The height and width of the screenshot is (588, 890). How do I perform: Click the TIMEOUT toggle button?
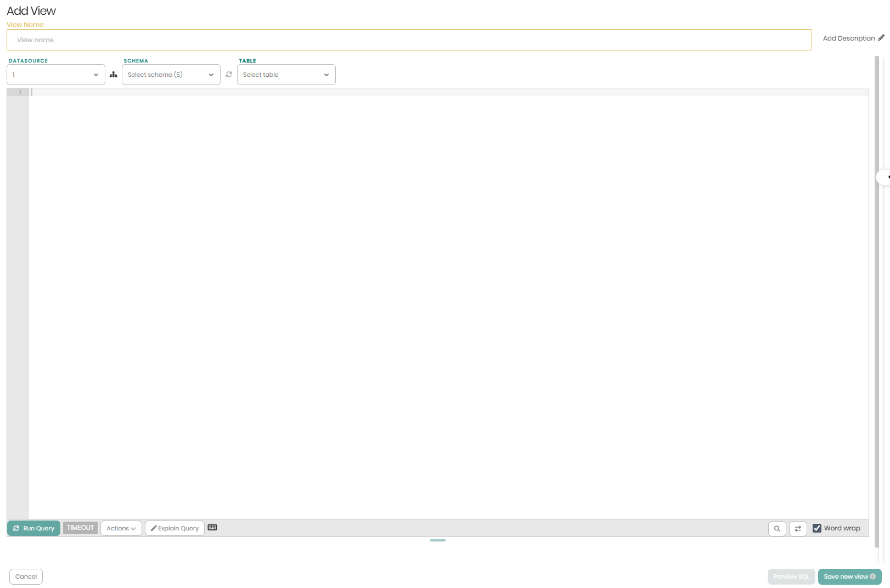click(80, 528)
